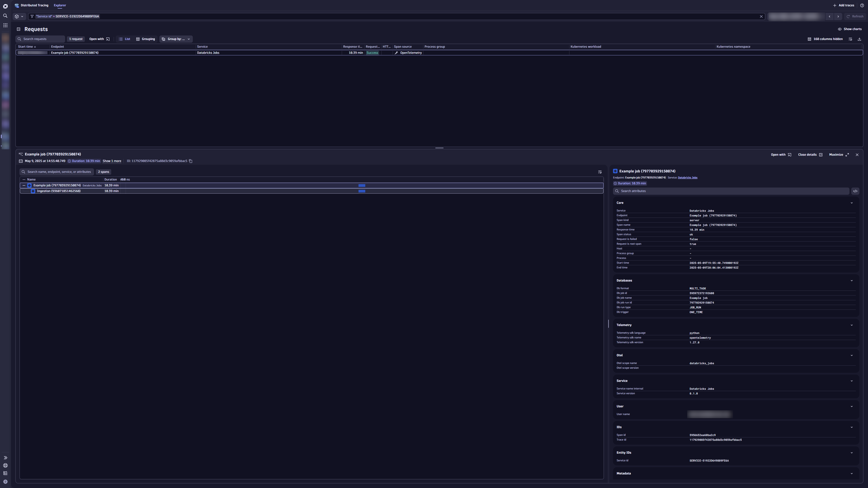Collapse the IDs attributes section
The image size is (868, 488).
tap(852, 427)
